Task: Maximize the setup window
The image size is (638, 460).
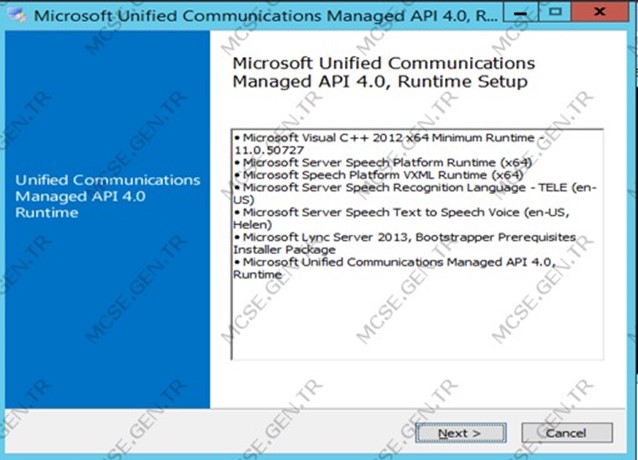Action: pos(555,12)
